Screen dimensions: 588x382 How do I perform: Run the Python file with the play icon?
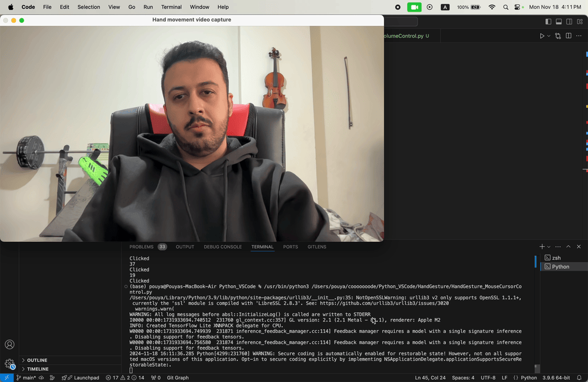pyautogui.click(x=542, y=36)
